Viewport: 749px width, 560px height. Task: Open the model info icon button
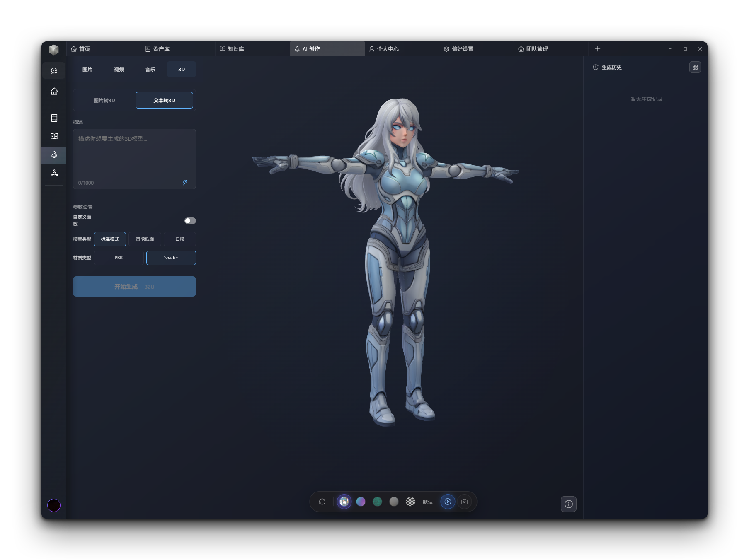(568, 504)
